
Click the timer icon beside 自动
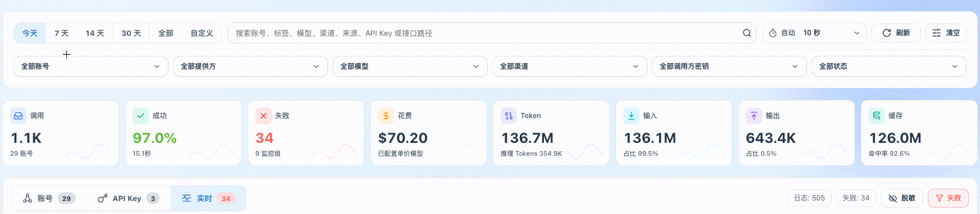(773, 33)
